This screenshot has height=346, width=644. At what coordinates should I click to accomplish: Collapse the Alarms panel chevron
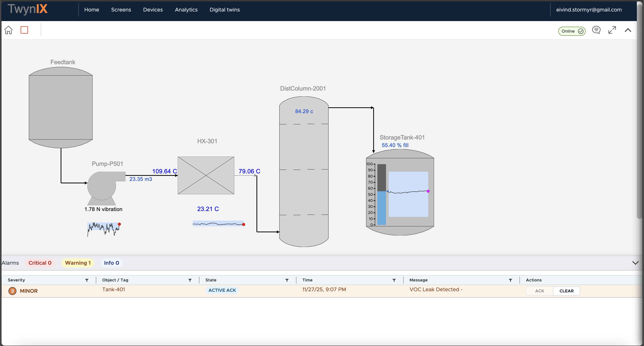pos(635,263)
